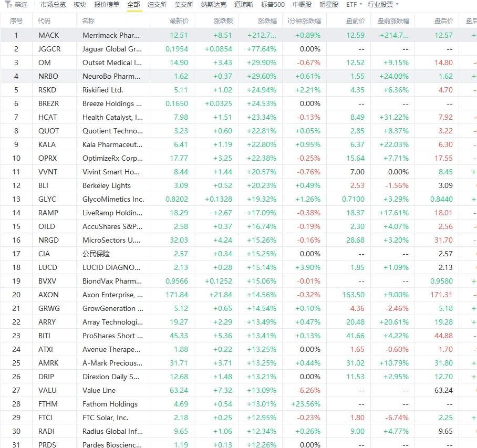
Task: Select the RADI ticker code
Action: pyautogui.click(x=46, y=432)
